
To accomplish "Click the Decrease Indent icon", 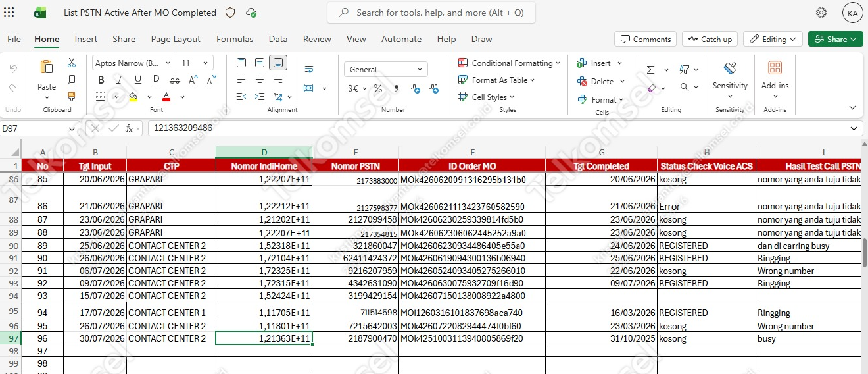I will click(241, 97).
